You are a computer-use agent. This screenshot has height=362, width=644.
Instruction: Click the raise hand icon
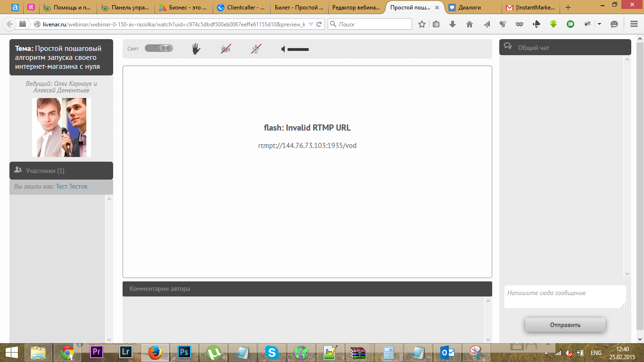[x=196, y=49]
